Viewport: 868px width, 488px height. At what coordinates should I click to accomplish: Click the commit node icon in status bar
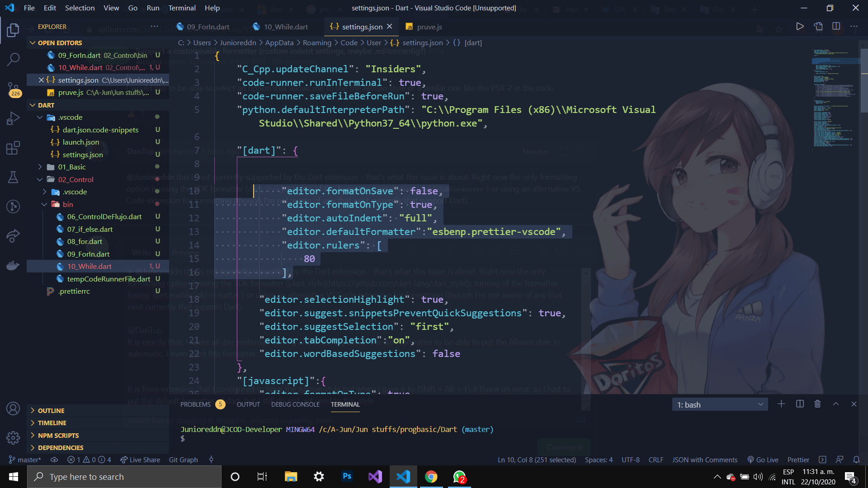tap(211, 460)
